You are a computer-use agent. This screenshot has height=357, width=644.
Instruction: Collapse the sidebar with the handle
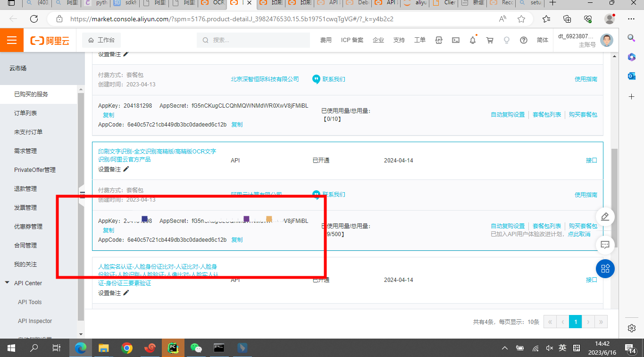click(82, 195)
